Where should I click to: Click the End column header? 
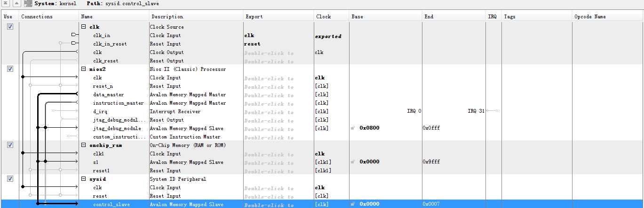click(x=454, y=16)
